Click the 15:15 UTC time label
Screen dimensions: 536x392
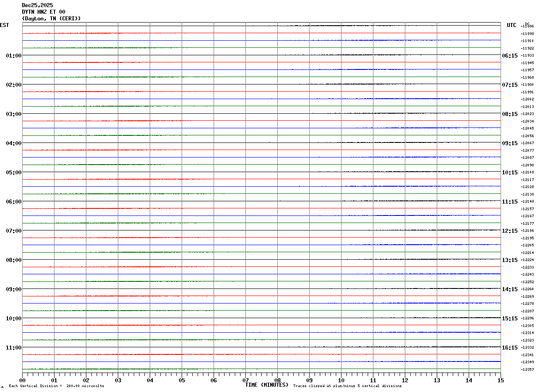click(x=510, y=319)
